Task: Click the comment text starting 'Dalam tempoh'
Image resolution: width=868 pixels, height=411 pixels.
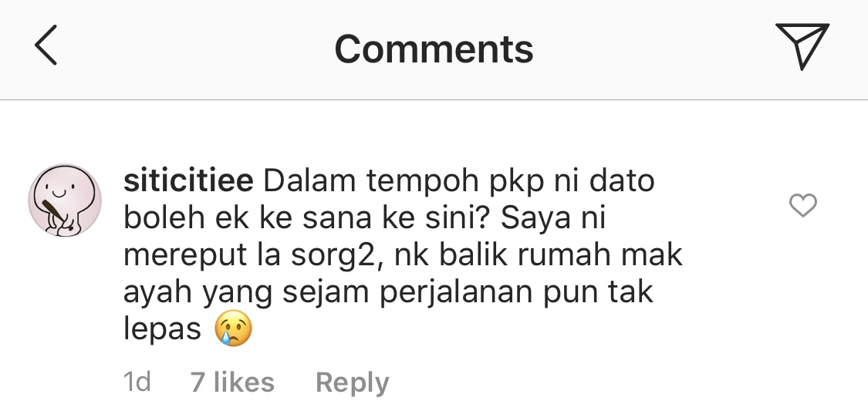Action: (x=403, y=254)
